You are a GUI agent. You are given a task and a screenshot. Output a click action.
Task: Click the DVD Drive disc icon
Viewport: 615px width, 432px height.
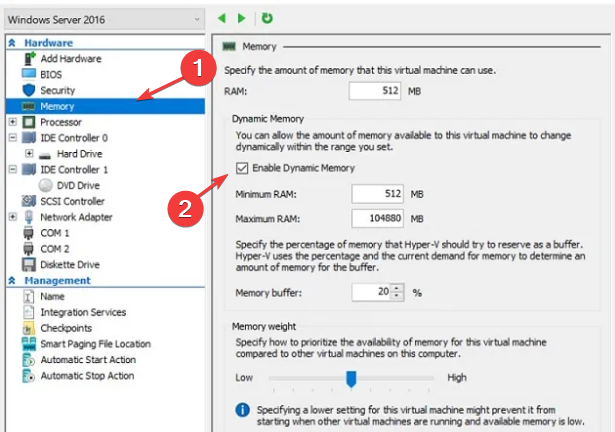coord(45,185)
